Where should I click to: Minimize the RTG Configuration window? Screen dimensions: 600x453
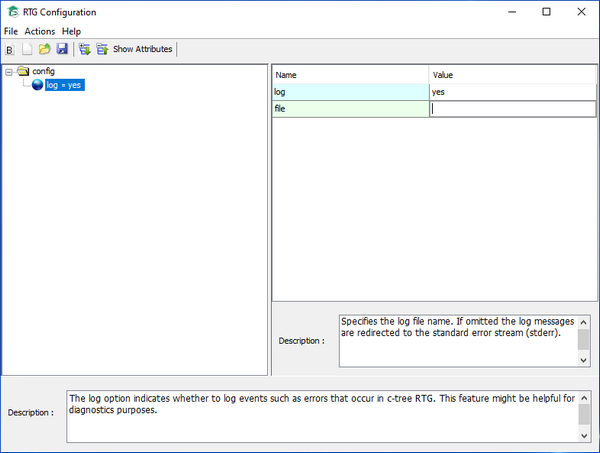(512, 12)
